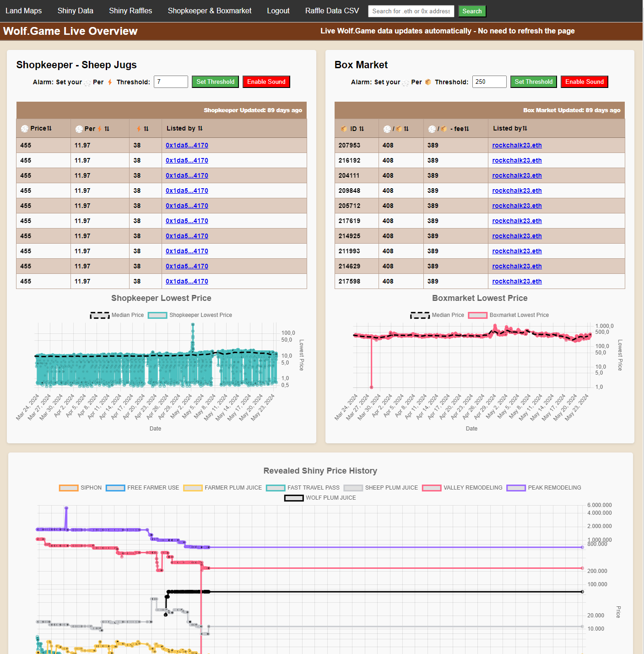
Task: Click Wolf.Game Live Overview title
Action: [70, 31]
